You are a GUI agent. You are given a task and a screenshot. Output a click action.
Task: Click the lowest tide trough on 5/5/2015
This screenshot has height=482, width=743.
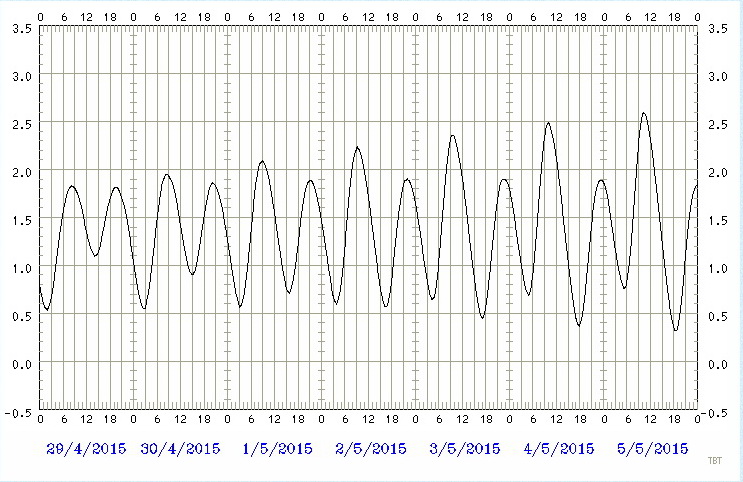tap(676, 330)
